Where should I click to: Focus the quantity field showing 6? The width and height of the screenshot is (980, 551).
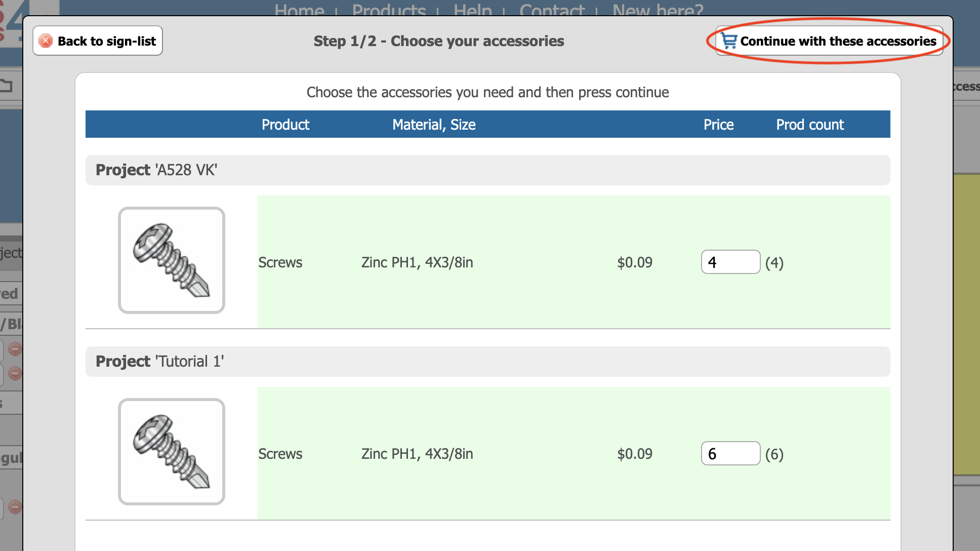coord(730,454)
